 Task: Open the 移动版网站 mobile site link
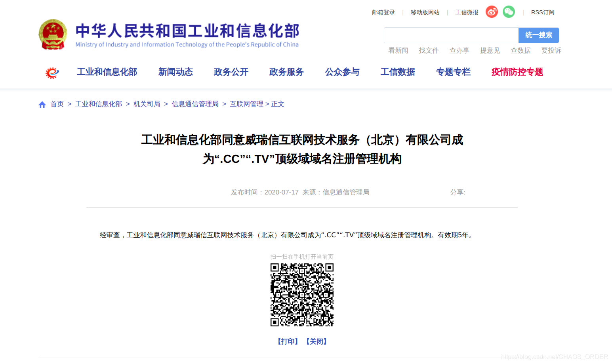pyautogui.click(x=425, y=12)
